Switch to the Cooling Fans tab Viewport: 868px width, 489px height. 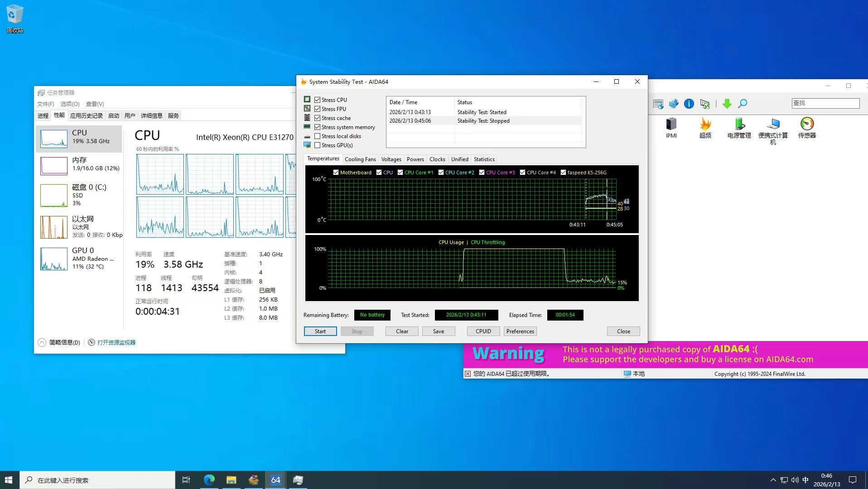pyautogui.click(x=360, y=159)
